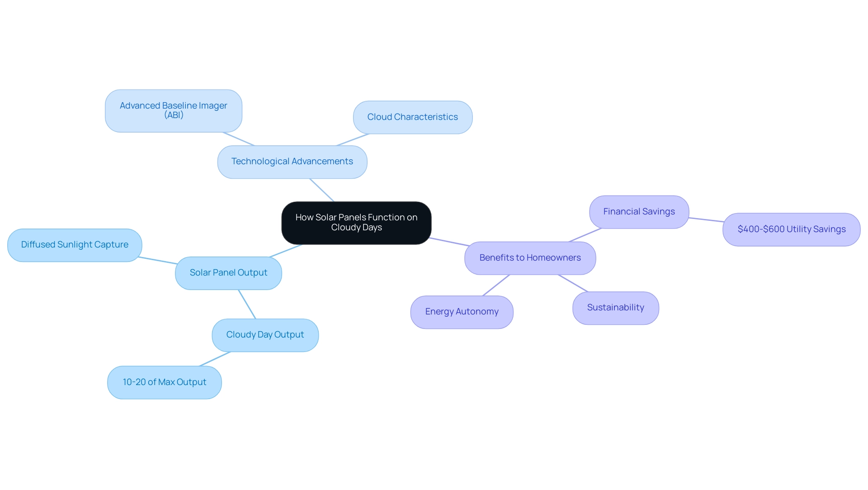Click the 'Cloudy Day Output' sub-node

point(264,333)
